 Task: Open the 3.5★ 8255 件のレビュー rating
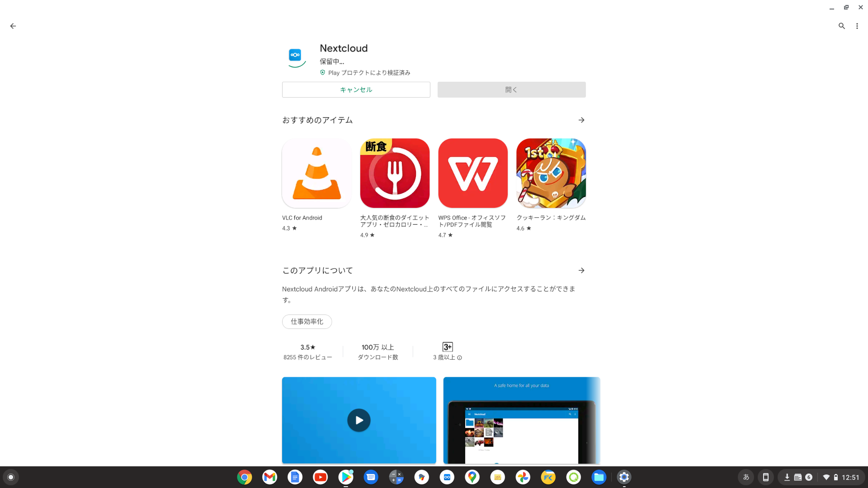tap(308, 352)
